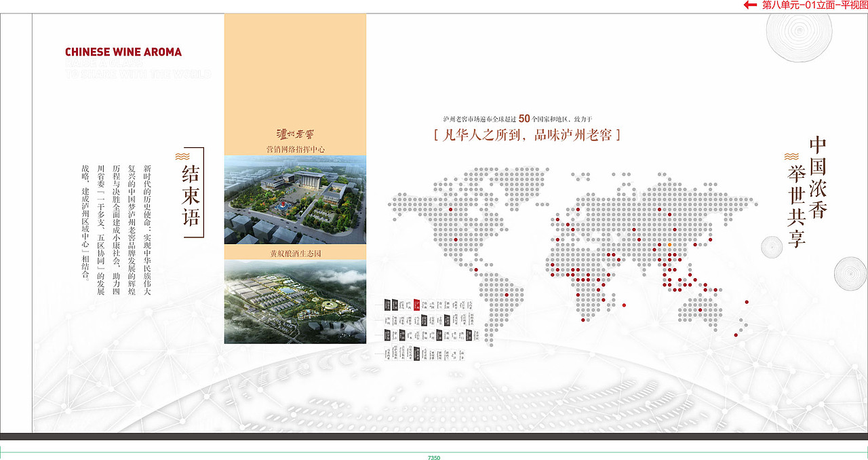
Task: Select the vertical line ending 建成泸州区域中心
Action: point(84,224)
